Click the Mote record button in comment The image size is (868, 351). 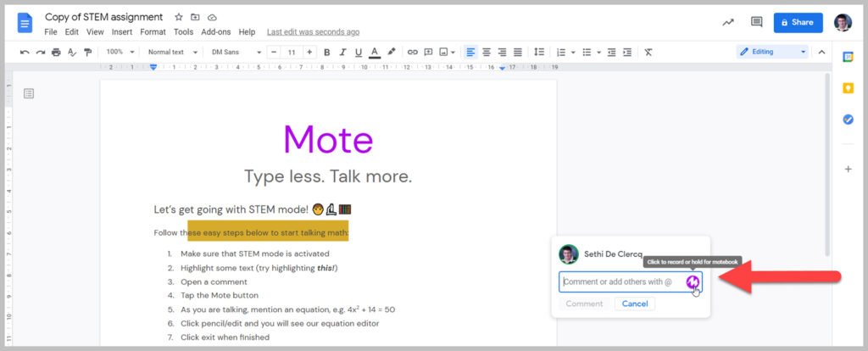[693, 282]
